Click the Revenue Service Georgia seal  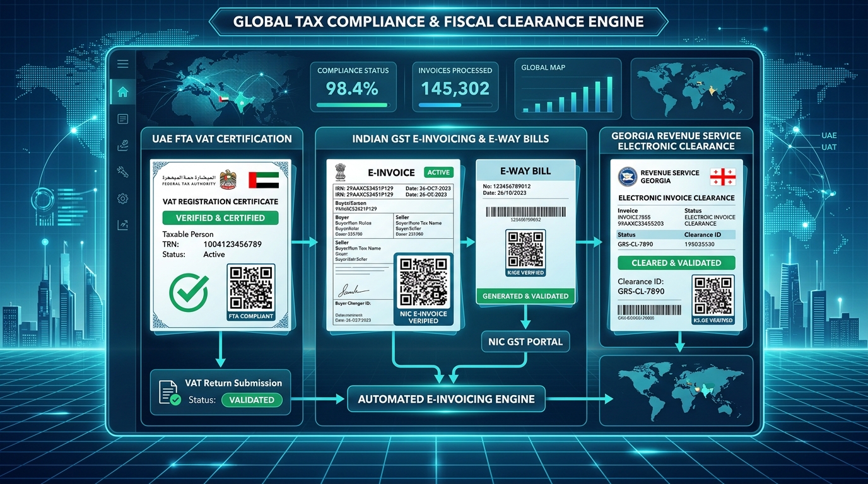click(627, 177)
